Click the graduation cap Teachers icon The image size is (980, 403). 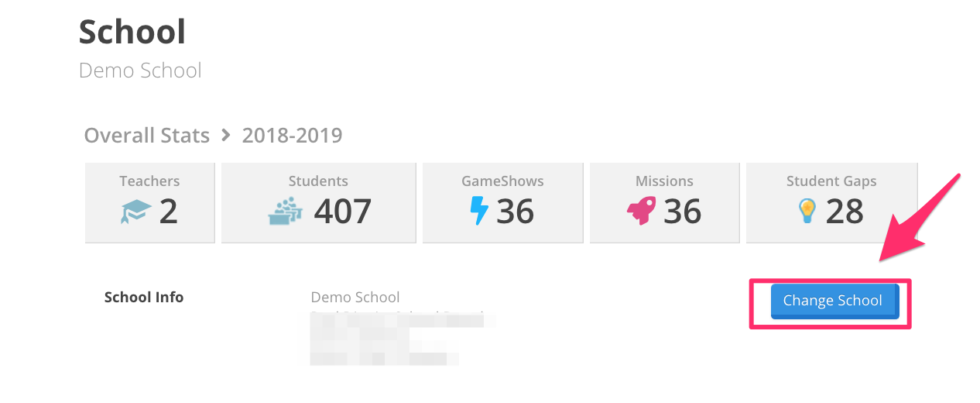coord(135,212)
